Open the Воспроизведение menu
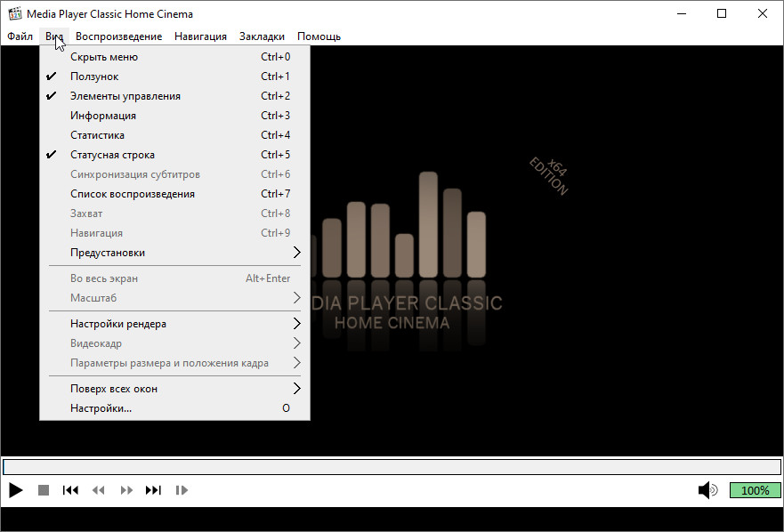Screen dimensions: 784x532 [118, 36]
